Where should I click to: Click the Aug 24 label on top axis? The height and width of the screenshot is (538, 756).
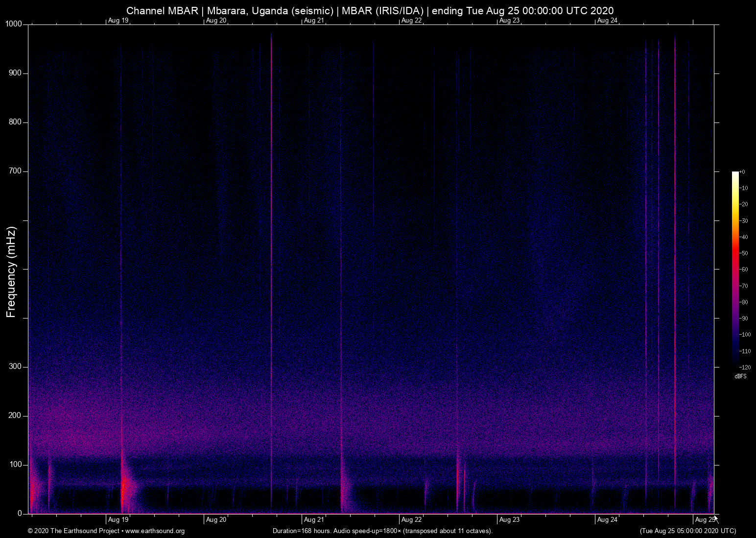pos(607,21)
